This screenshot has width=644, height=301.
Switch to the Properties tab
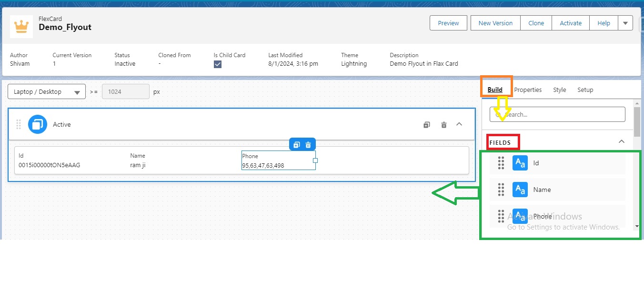(528, 90)
